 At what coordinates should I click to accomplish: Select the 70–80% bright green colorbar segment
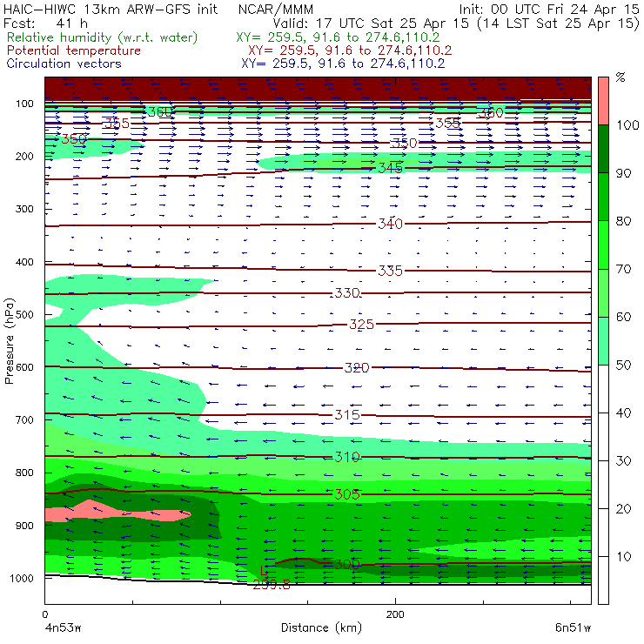tap(603, 245)
